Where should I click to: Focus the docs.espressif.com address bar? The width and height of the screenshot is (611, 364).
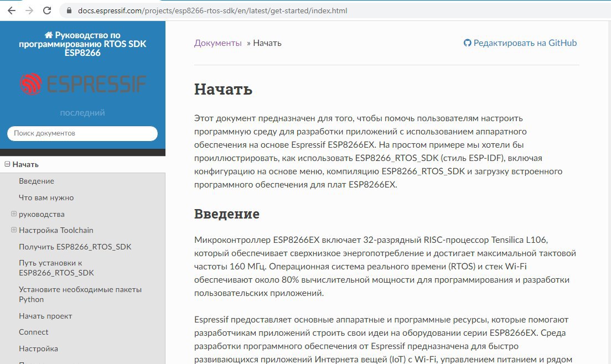tap(213, 11)
